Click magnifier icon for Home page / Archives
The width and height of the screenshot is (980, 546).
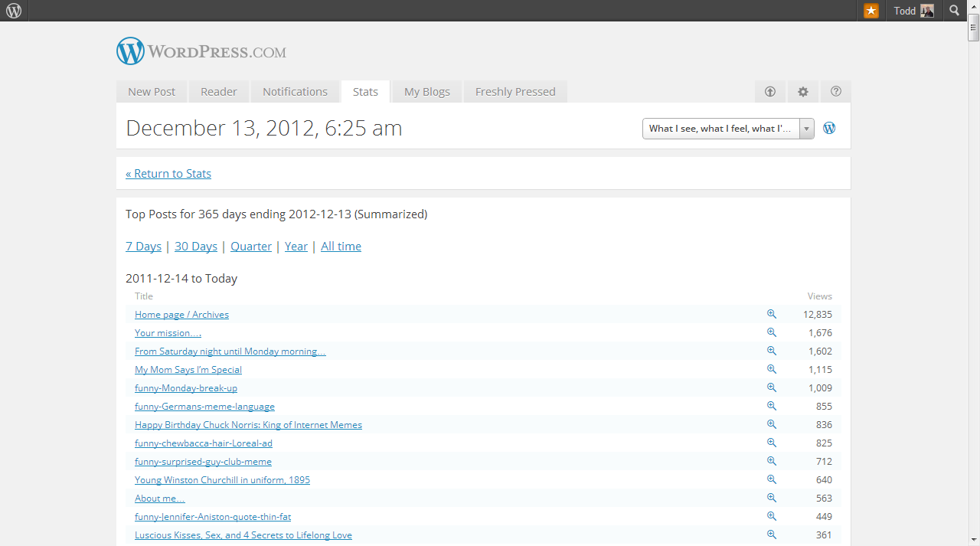(x=772, y=314)
